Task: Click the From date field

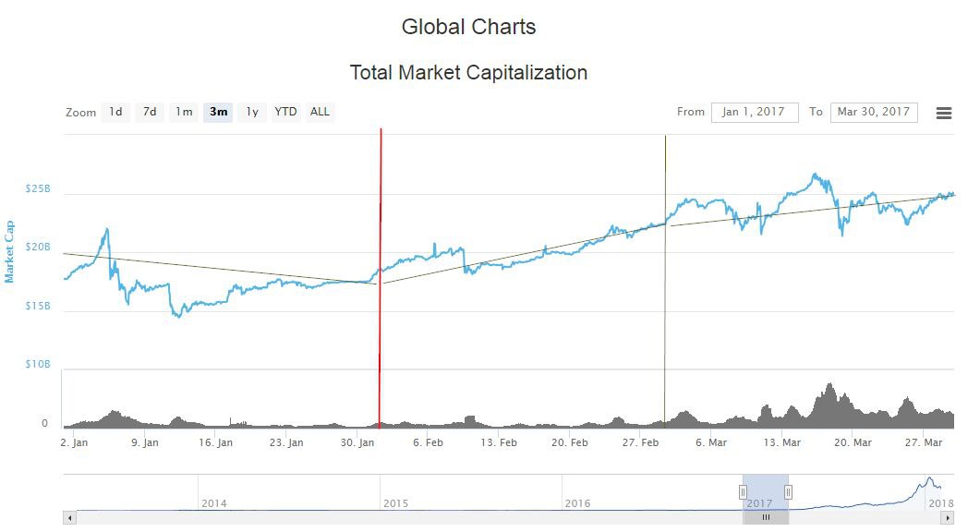Action: click(754, 112)
